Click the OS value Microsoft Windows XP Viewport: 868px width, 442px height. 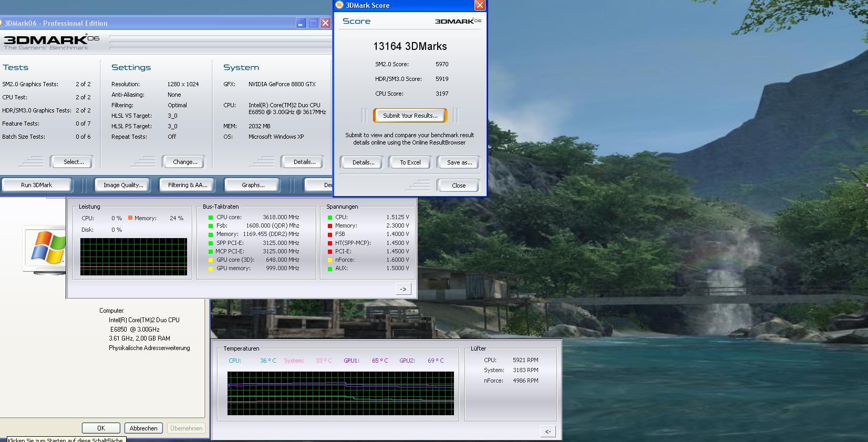(277, 137)
